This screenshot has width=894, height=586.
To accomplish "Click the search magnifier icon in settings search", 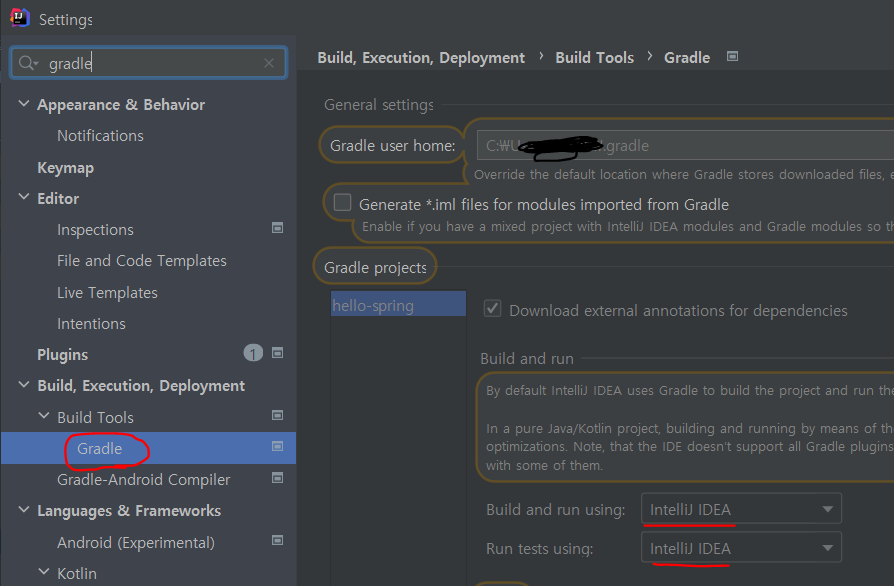I will [x=26, y=63].
